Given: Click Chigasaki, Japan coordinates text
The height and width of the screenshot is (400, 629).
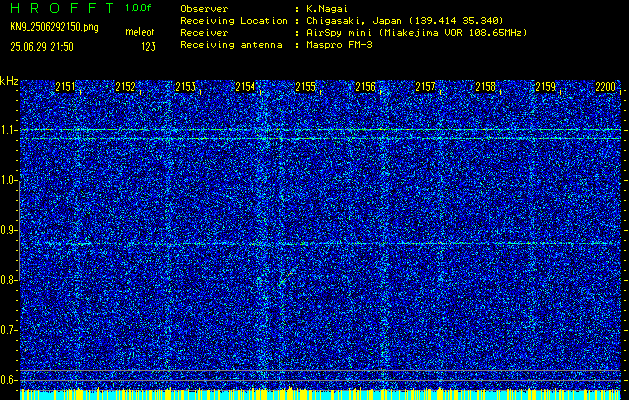Looking at the screenshot, I should [404, 20].
